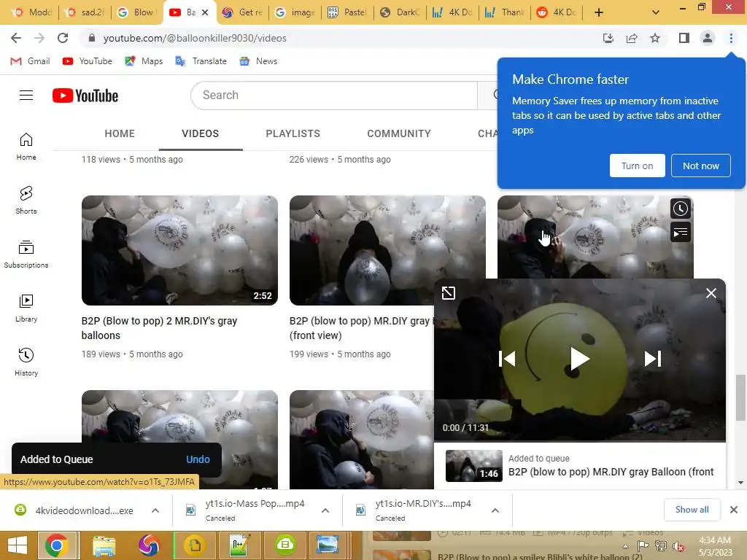This screenshot has width=747, height=560.
Task: Click the install/download page icon in address bar
Action: [608, 38]
